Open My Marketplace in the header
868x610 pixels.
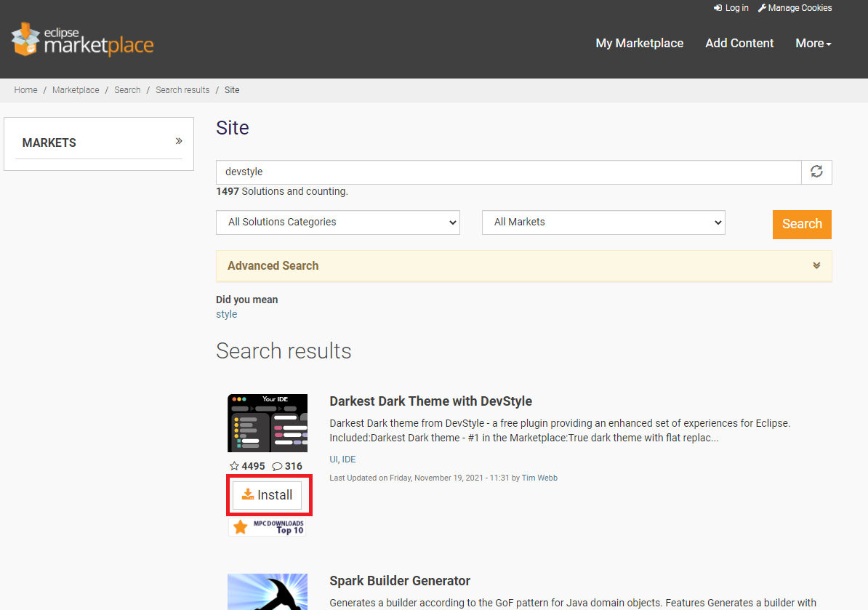(x=640, y=43)
